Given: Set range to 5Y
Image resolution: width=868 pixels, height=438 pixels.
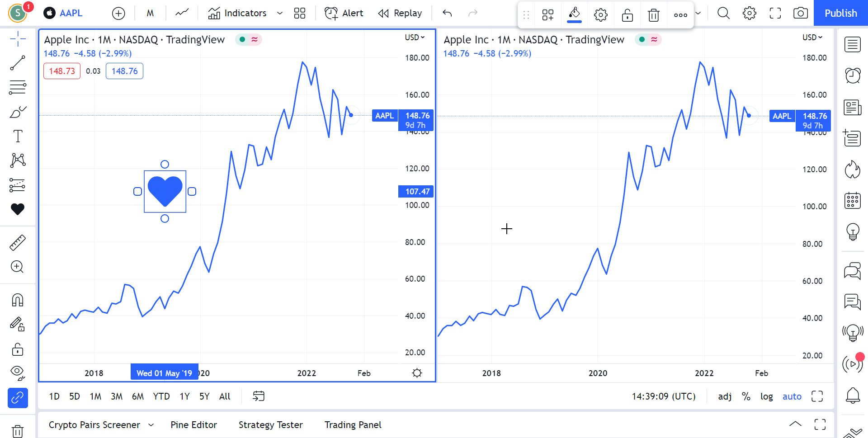Looking at the screenshot, I should pos(204,396).
